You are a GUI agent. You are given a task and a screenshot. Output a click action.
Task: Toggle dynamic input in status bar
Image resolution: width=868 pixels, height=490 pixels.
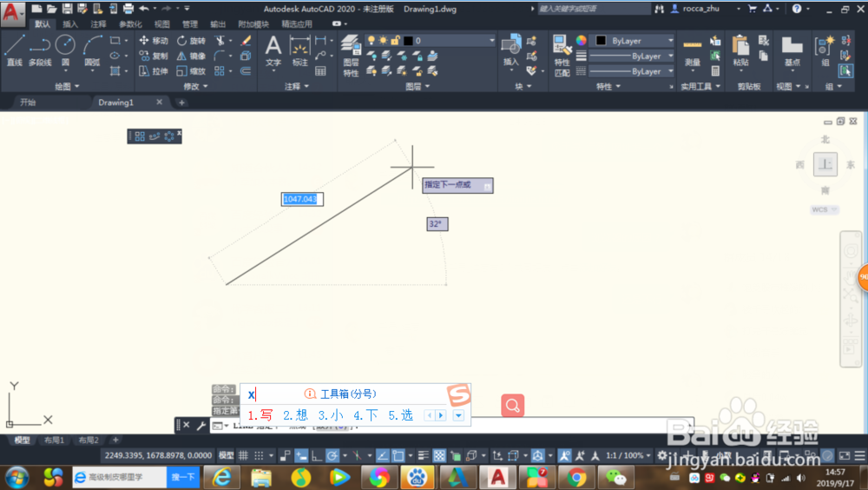click(301, 455)
